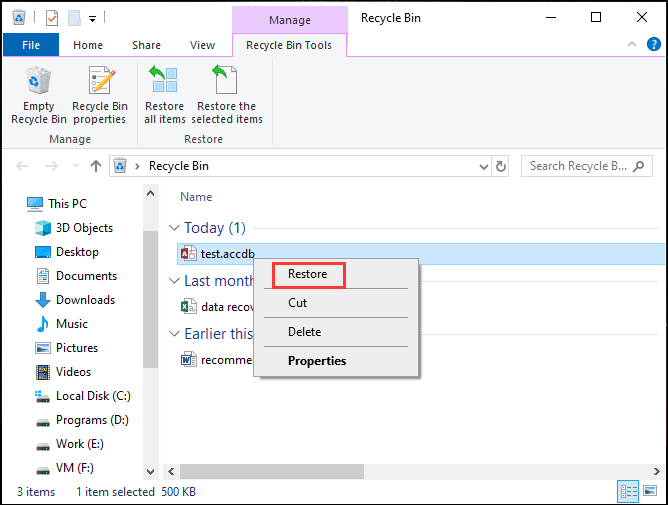Choose Restore from context menu
Screen dimensions: 668x505
point(308,274)
